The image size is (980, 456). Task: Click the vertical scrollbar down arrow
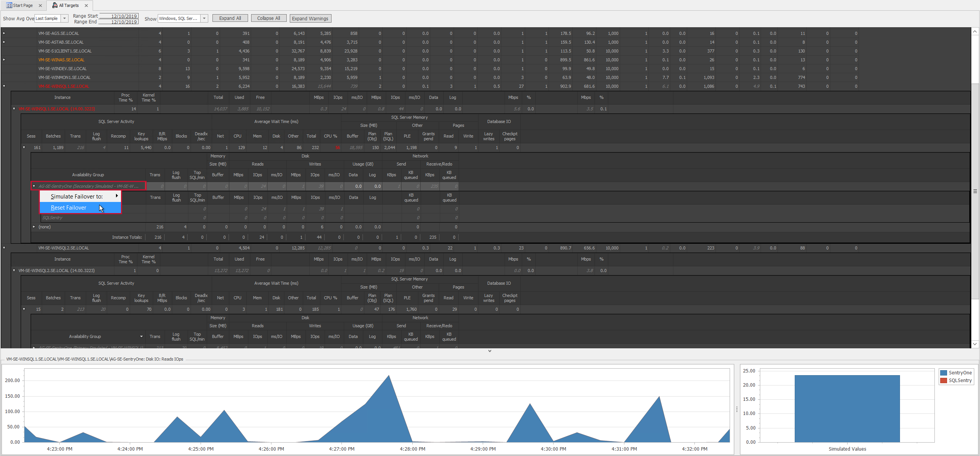tap(975, 344)
